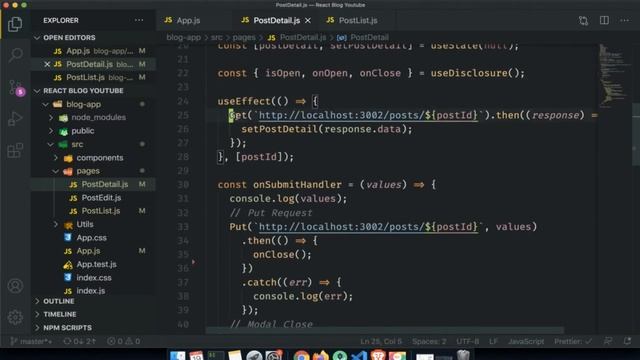Image resolution: width=640 pixels, height=360 pixels.
Task: Expand the node_modules folder
Action: coord(51,118)
